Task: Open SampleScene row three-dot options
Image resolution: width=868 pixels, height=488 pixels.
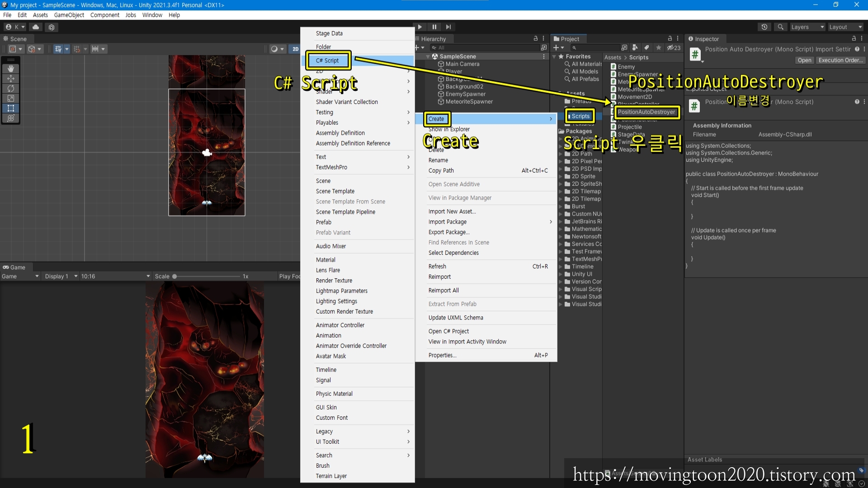Action: tap(543, 56)
